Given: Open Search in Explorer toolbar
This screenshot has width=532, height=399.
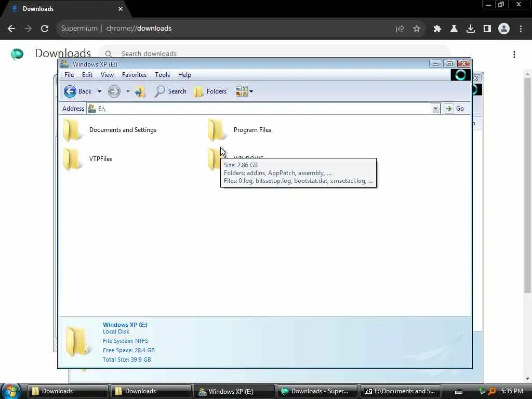Looking at the screenshot, I should 170,91.
